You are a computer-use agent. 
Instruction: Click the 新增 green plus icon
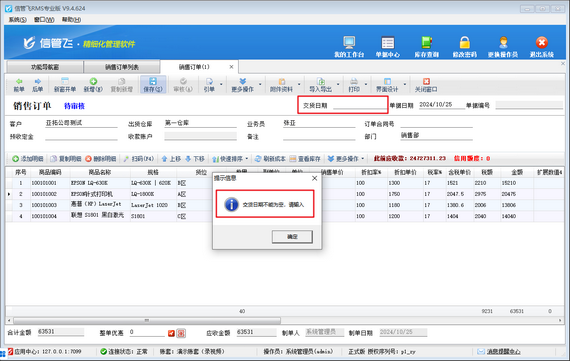click(93, 81)
